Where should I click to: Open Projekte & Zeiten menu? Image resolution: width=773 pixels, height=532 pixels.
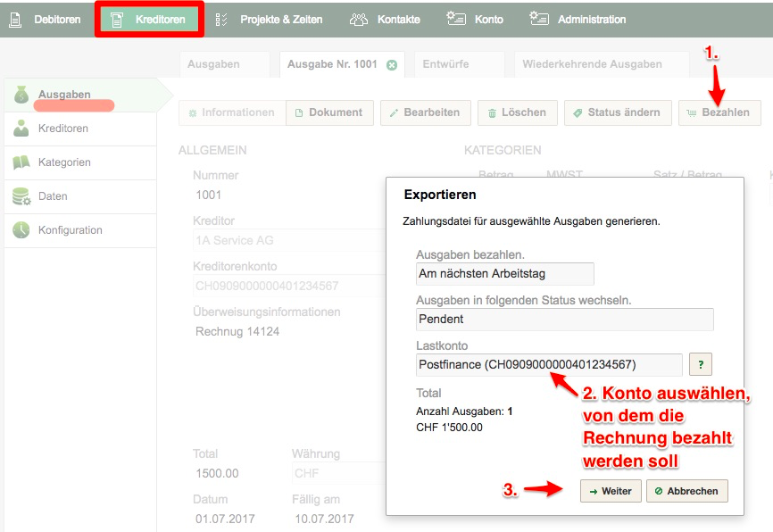(x=270, y=19)
